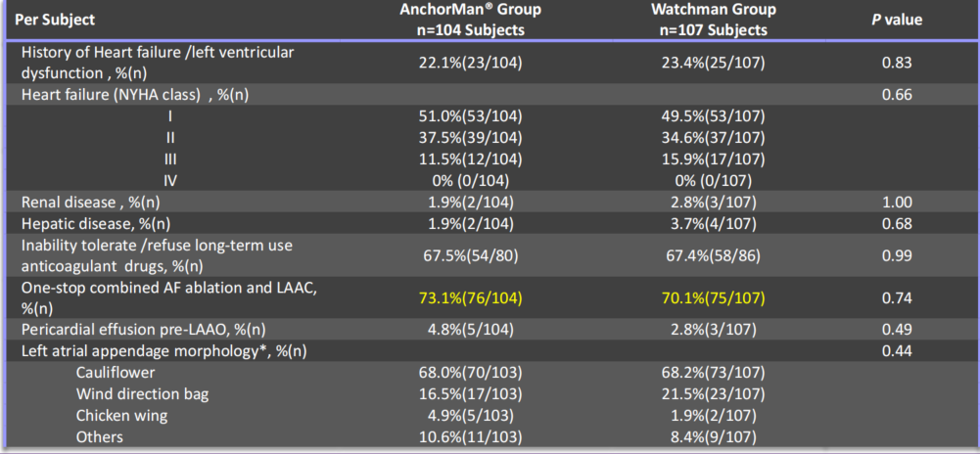980x454 pixels.
Task: Select the value 4.9%(5/103)
Action: [x=470, y=415]
